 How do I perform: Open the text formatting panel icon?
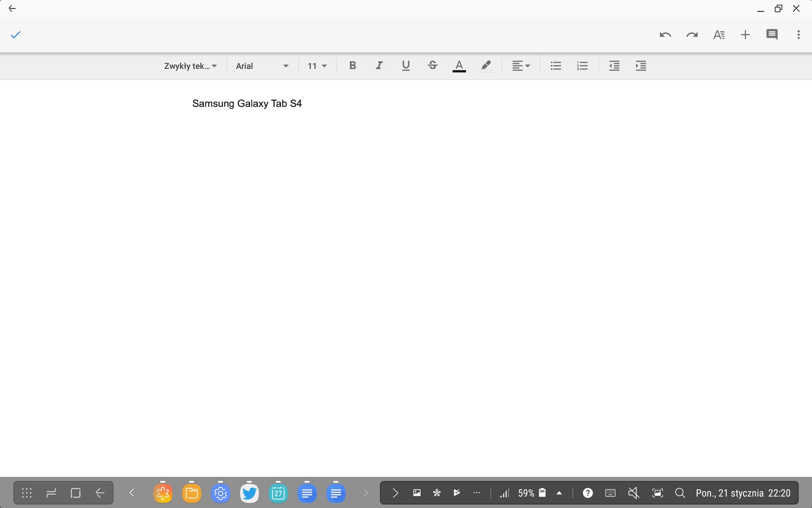pos(719,35)
